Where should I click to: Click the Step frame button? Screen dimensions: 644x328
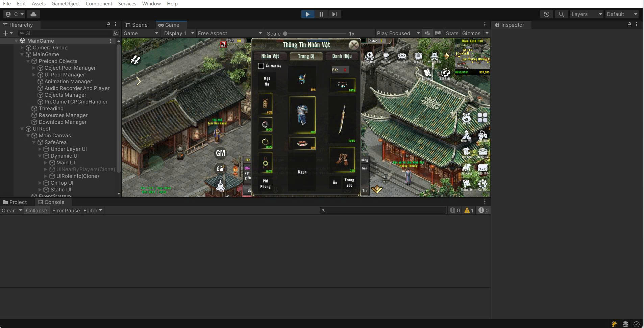click(335, 14)
